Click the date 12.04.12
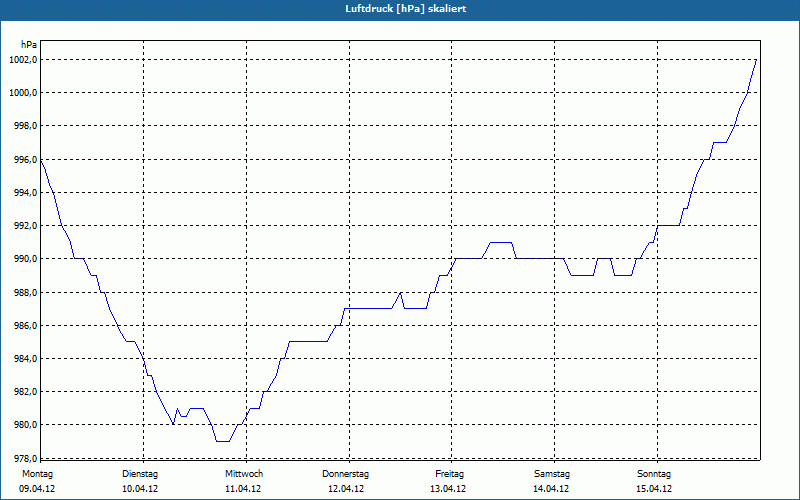 coord(346,489)
